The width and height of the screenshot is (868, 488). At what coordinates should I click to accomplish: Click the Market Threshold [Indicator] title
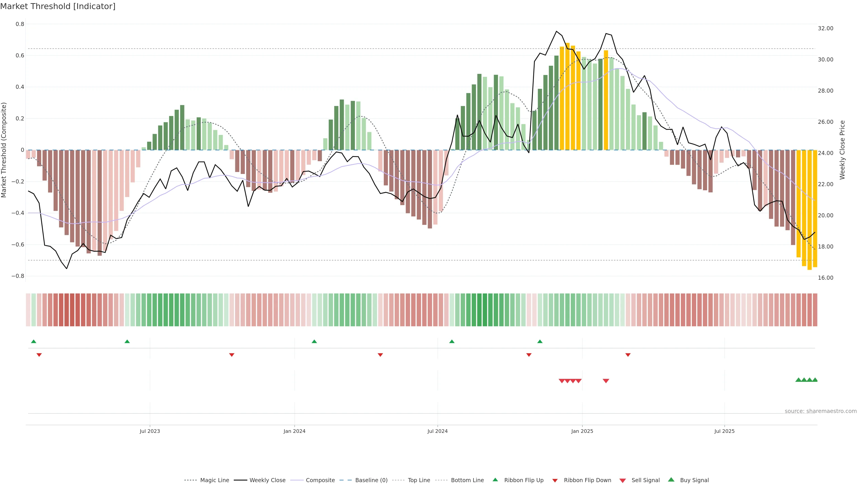[x=58, y=6]
